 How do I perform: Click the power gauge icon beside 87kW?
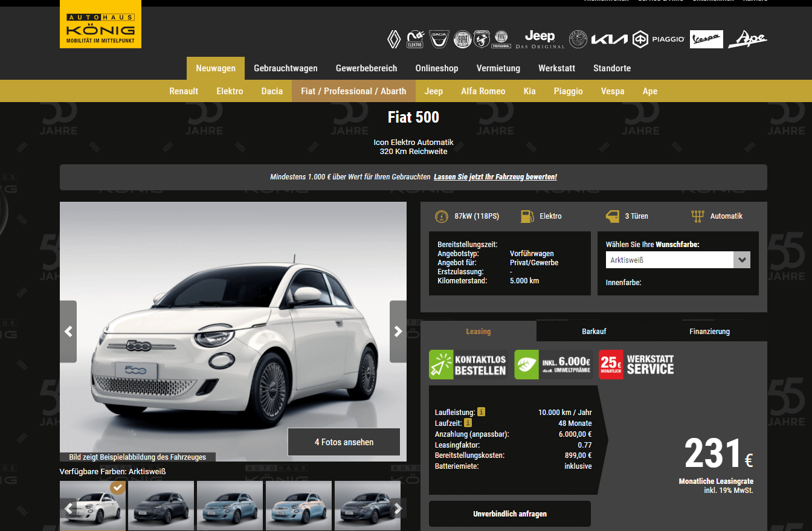[442, 216]
